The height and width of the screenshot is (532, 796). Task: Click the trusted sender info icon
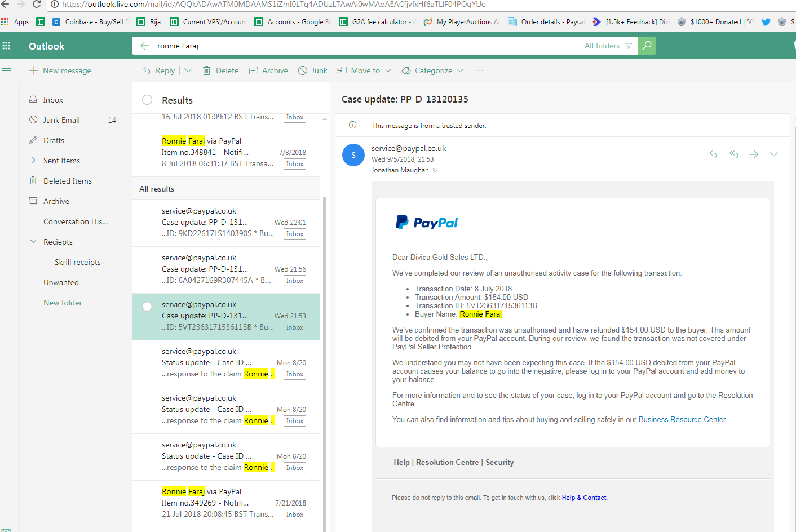click(352, 125)
